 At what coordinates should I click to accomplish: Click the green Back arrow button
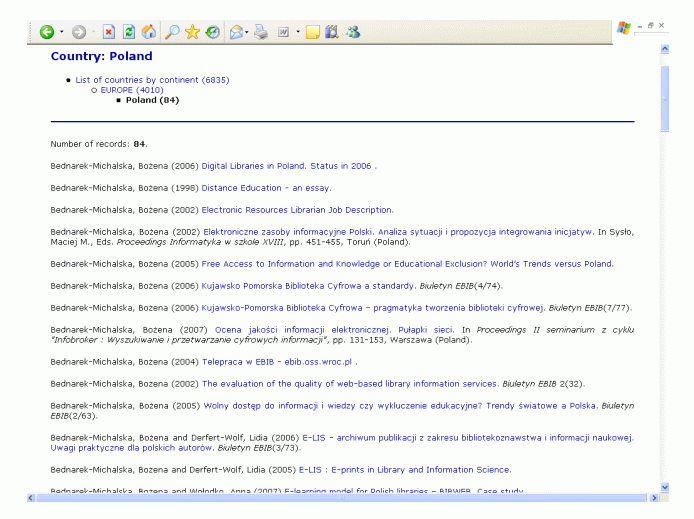(46, 32)
